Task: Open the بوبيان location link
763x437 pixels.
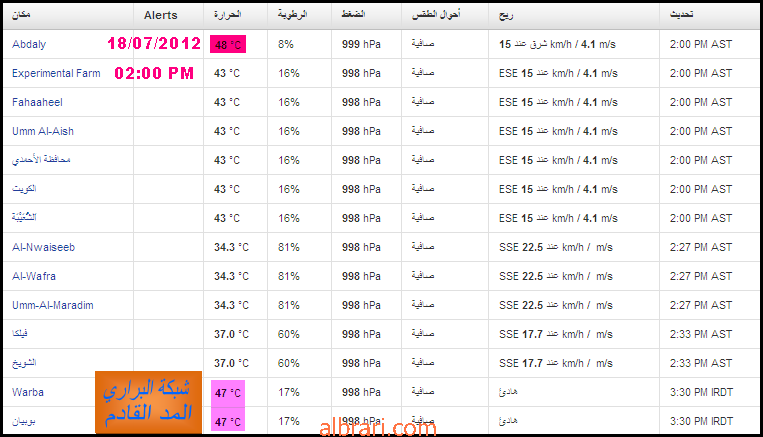Action: click(24, 421)
